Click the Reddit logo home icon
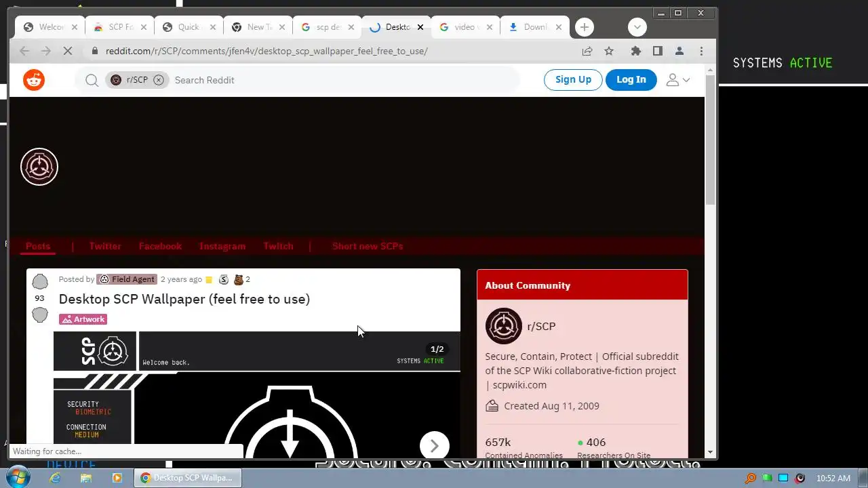This screenshot has height=488, width=868. (34, 80)
